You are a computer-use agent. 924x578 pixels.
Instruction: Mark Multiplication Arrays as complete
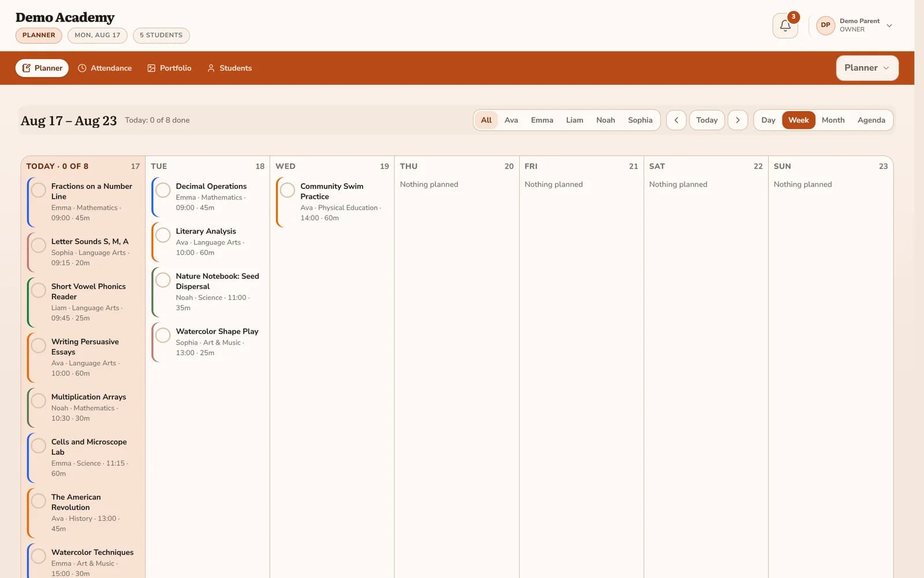(x=39, y=401)
